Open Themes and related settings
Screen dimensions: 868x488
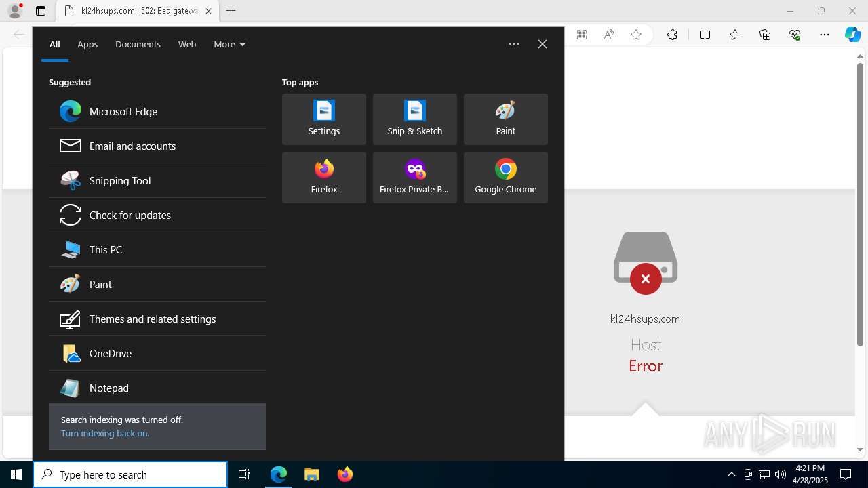(x=157, y=319)
